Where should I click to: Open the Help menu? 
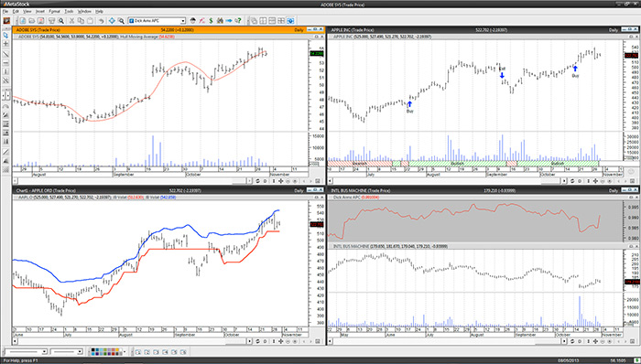click(99, 11)
